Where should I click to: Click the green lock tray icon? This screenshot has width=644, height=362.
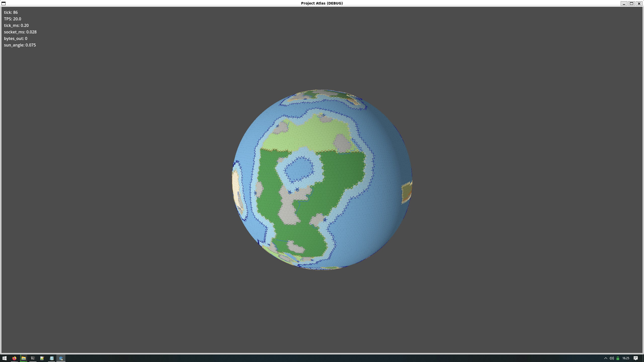click(618, 358)
